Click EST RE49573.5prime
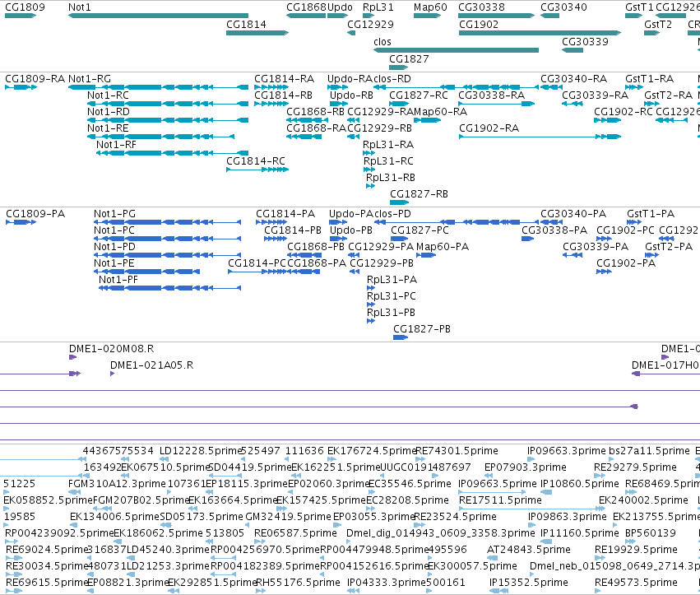The height and width of the screenshot is (595, 700). click(599, 591)
